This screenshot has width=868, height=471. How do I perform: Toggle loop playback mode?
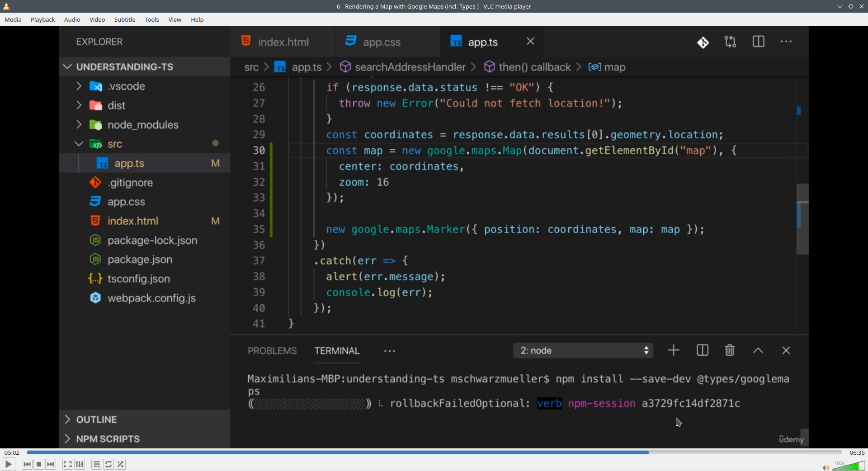pos(108,464)
